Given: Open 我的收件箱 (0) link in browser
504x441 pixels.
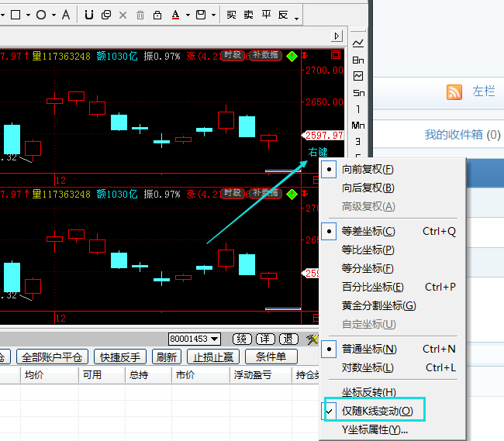Looking at the screenshot, I should 462,135.
